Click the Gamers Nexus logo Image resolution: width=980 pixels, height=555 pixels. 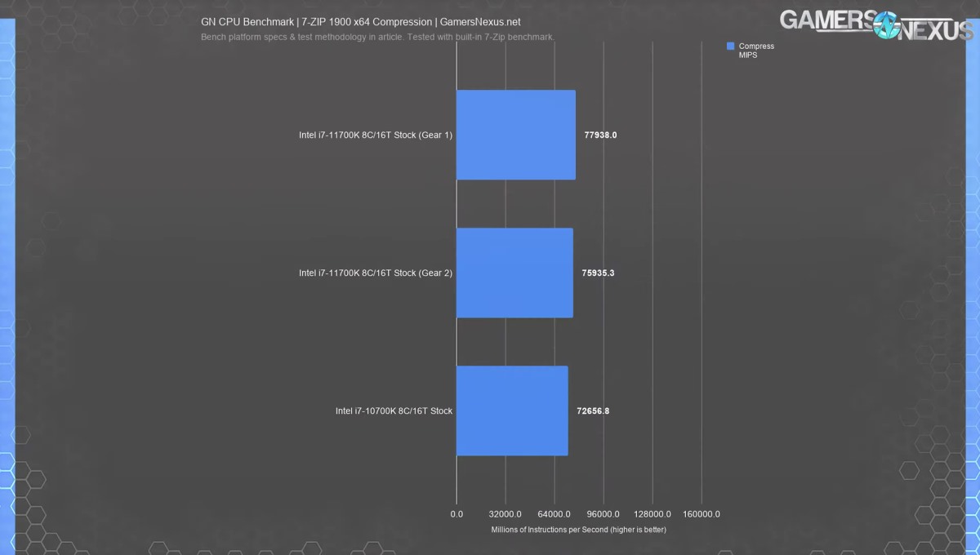[x=876, y=24]
